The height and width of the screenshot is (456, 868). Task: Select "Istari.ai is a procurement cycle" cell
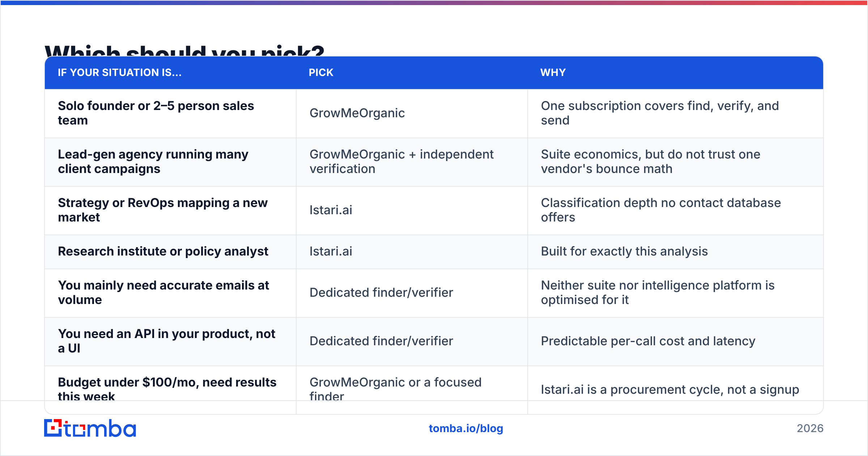pos(675,389)
